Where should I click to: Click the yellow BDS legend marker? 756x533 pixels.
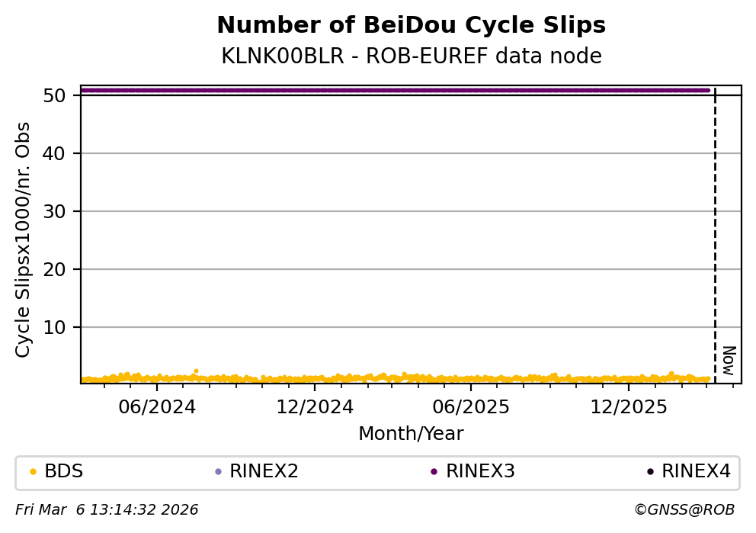(33, 472)
